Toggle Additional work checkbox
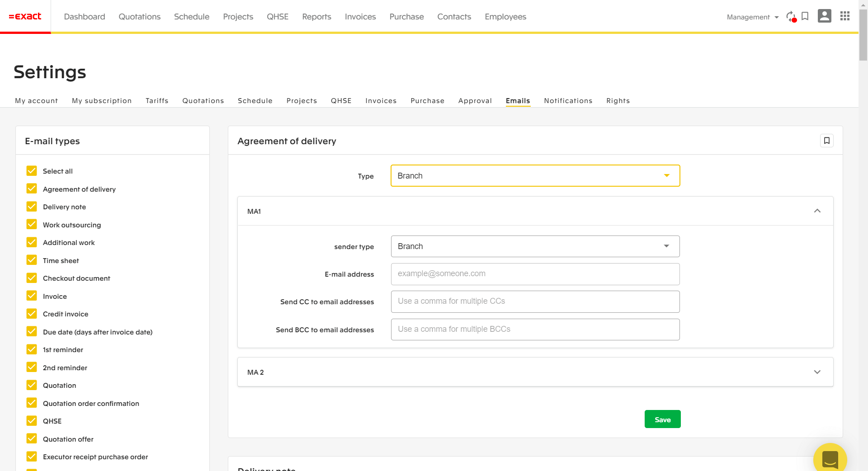The image size is (868, 471). pos(32,242)
